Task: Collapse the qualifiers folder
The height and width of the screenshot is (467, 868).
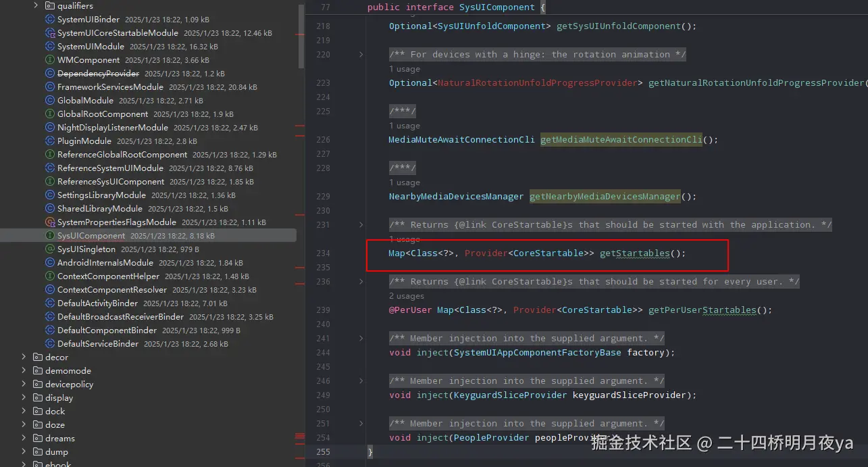Action: [x=36, y=5]
